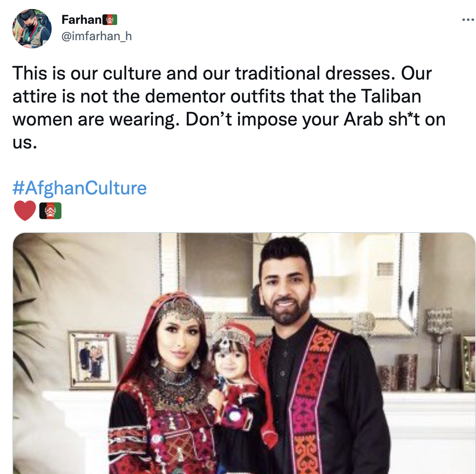Click the framed picture on the mantel
Image resolution: width=476 pixels, height=474 pixels.
pyautogui.click(x=93, y=360)
